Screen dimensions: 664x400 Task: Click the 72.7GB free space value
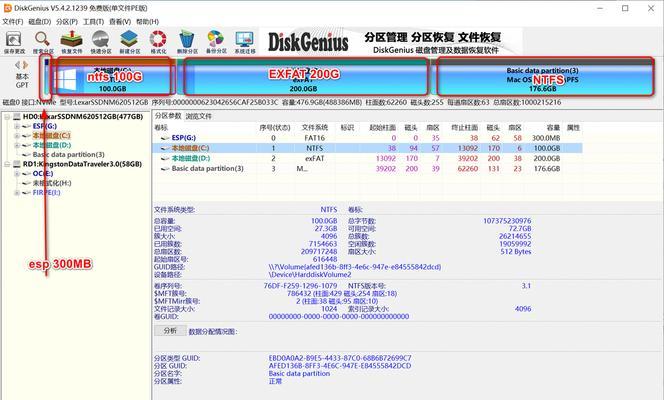520,228
